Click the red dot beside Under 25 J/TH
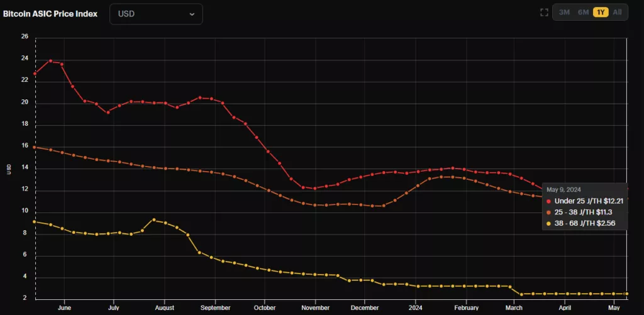 point(548,201)
